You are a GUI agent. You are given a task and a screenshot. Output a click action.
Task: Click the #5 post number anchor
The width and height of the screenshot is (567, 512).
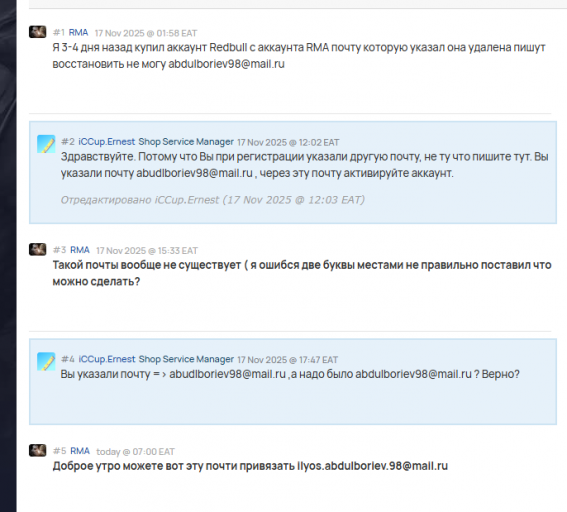(x=60, y=451)
